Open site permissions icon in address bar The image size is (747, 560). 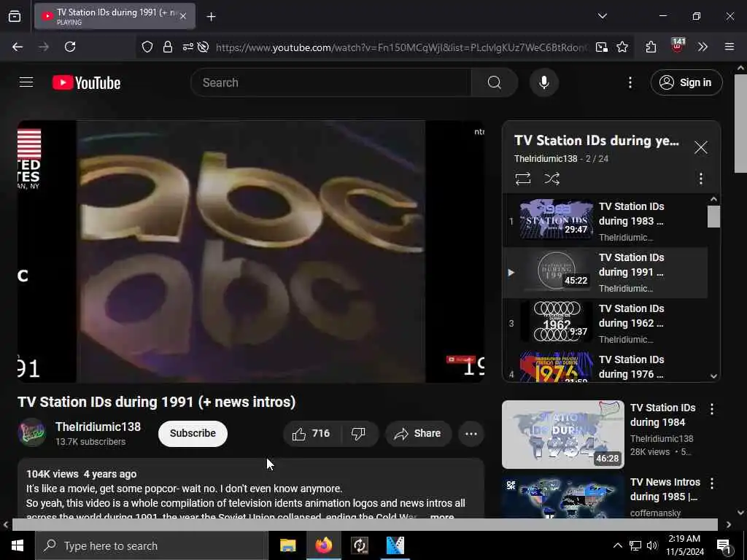pyautogui.click(x=187, y=47)
